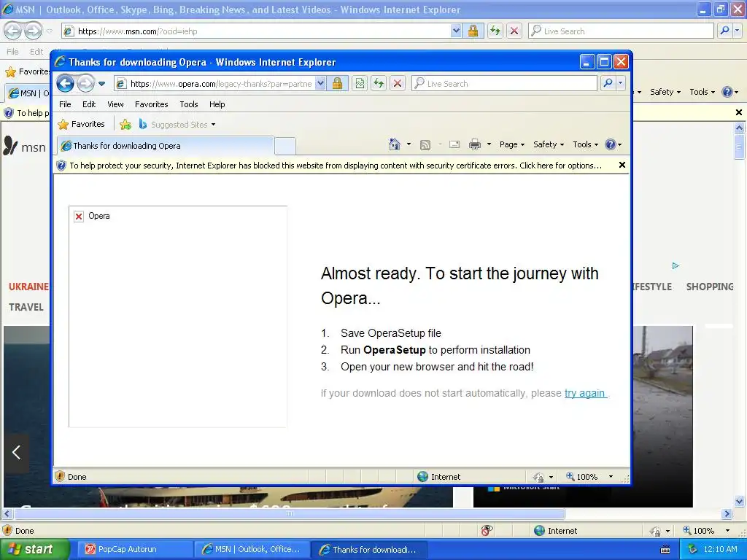
Task: Open recent pages dropdown in Opera window
Action: point(102,84)
